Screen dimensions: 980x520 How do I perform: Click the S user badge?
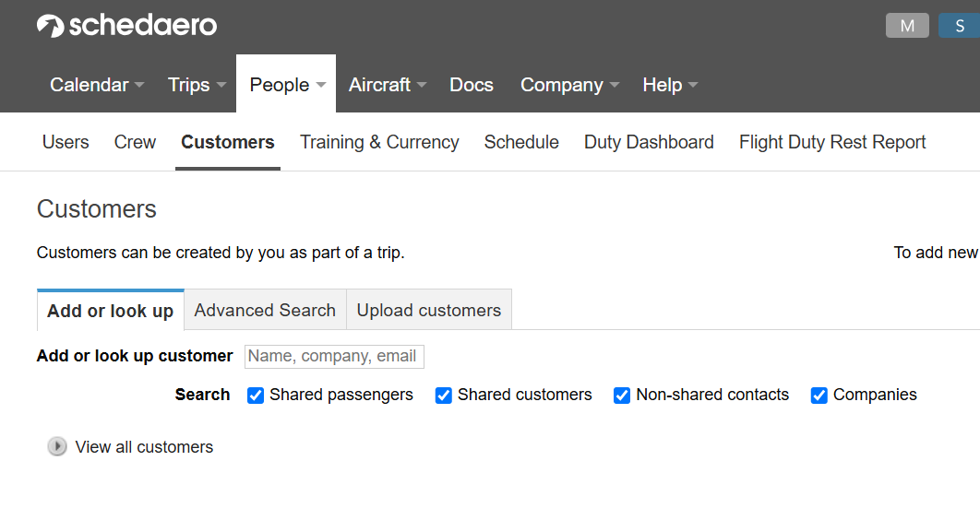pyautogui.click(x=960, y=26)
